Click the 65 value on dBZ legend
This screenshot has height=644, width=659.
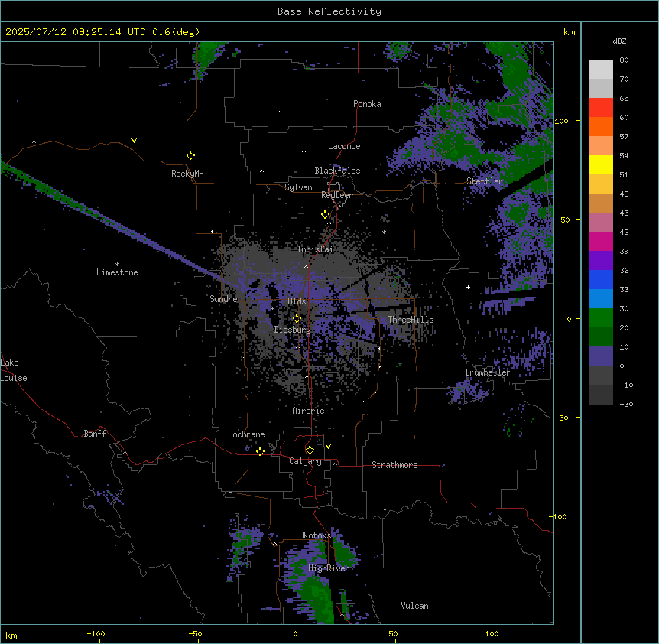coord(624,99)
